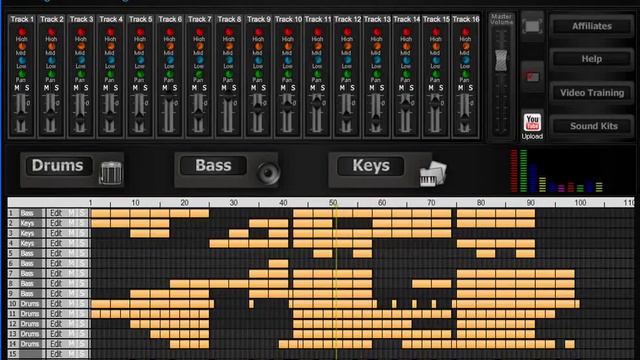Solo Track 11 in the mixer
The width and height of the screenshot is (640, 360).
coord(323,88)
